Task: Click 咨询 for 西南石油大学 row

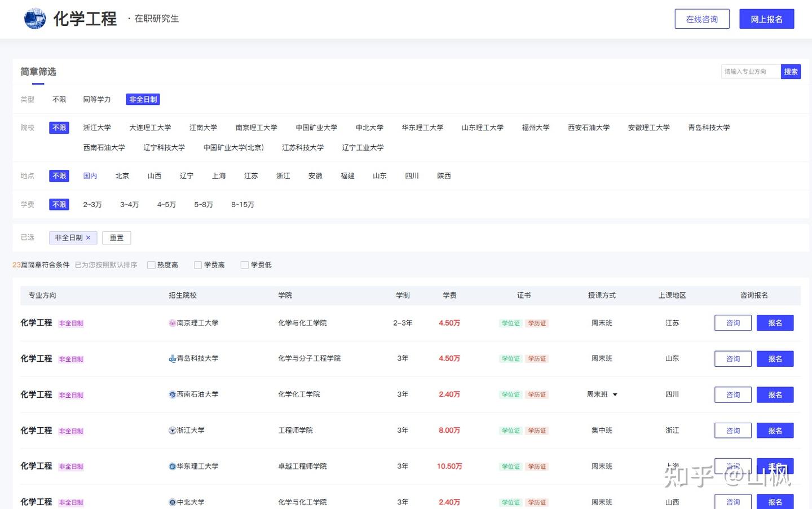Action: coord(733,394)
